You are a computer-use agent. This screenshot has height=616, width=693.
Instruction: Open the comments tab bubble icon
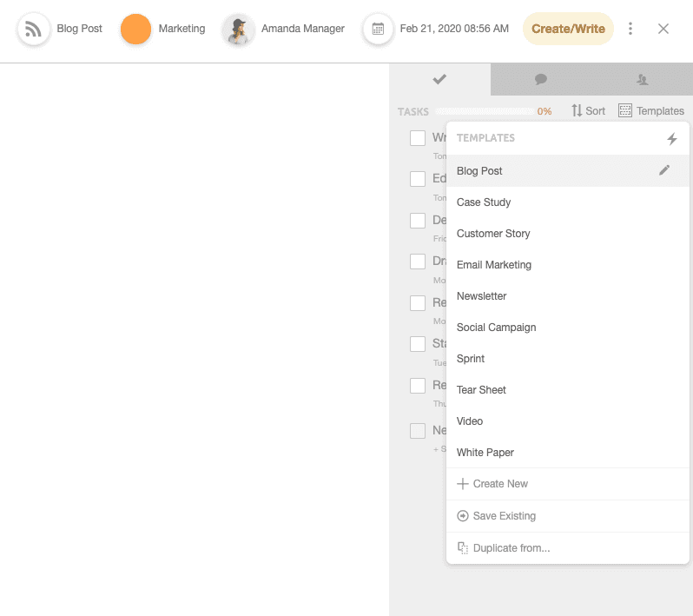pos(541,79)
